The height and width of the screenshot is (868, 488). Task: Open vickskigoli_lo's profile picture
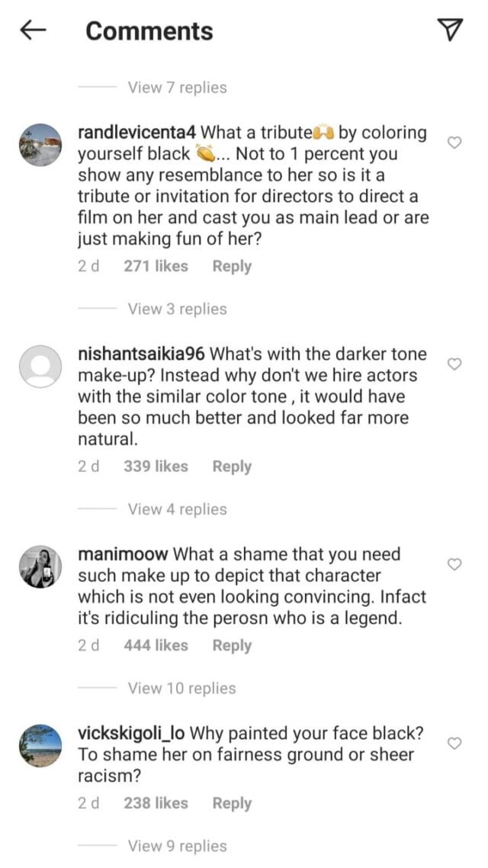click(x=40, y=745)
